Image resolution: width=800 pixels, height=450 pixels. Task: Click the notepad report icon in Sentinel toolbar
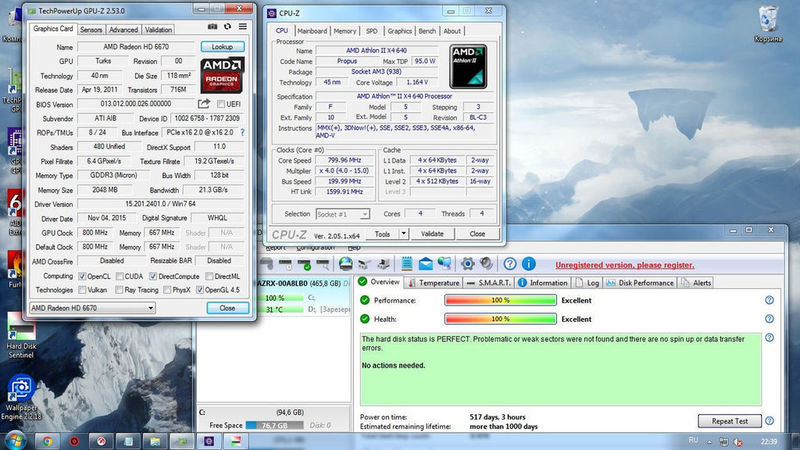click(x=407, y=264)
